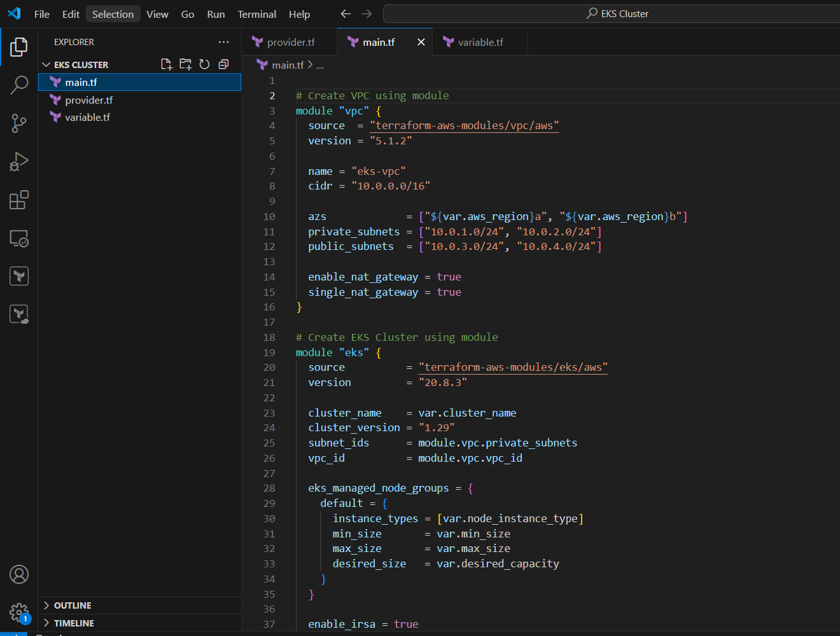Open the Manage gear menu
The image size is (840, 636).
pyautogui.click(x=19, y=612)
